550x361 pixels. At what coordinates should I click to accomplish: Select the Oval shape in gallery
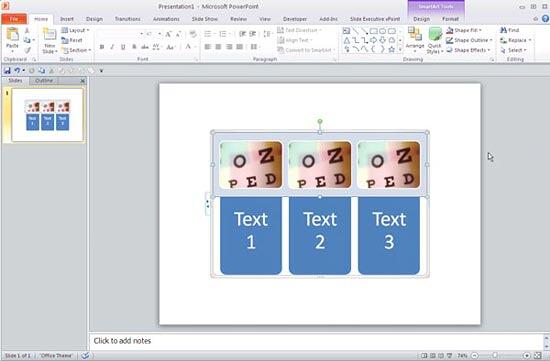coord(383,31)
